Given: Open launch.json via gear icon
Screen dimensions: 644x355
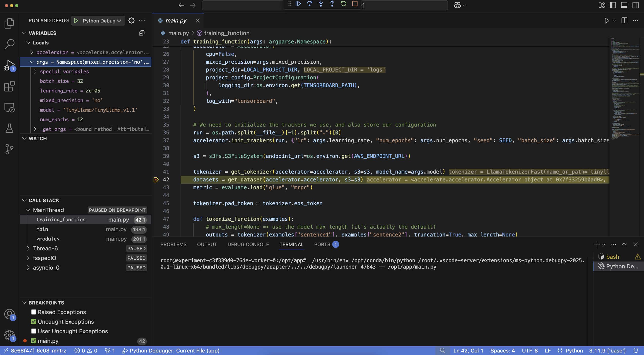Looking at the screenshot, I should pos(131,21).
